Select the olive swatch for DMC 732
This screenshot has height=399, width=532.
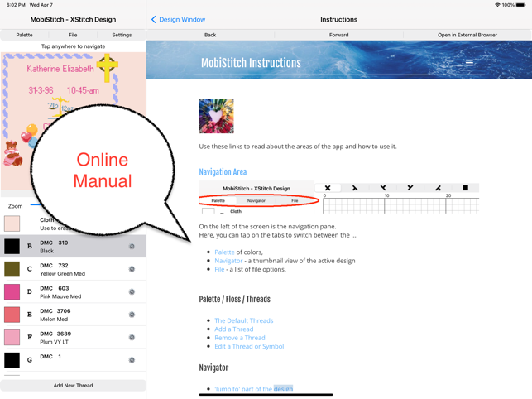(12, 269)
